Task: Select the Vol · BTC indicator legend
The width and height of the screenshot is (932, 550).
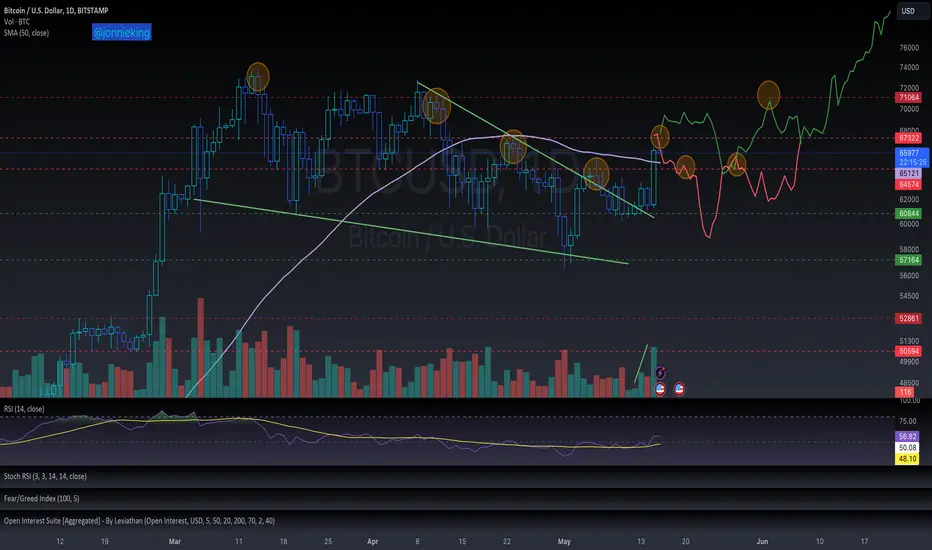Action: coord(17,21)
